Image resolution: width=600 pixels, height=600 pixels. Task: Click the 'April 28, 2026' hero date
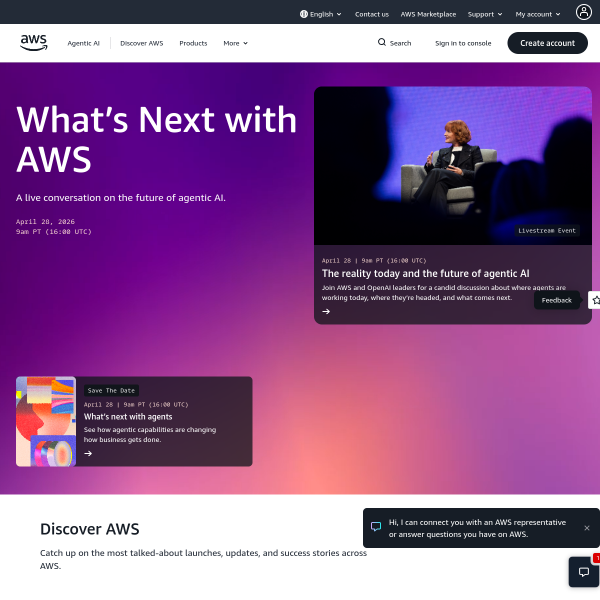coord(45,222)
